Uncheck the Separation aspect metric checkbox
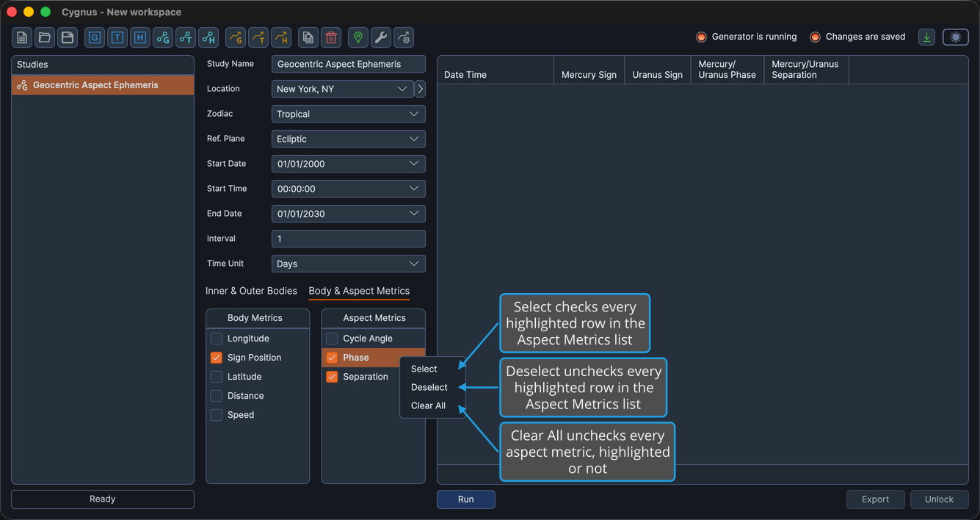The height and width of the screenshot is (520, 980). (x=332, y=377)
